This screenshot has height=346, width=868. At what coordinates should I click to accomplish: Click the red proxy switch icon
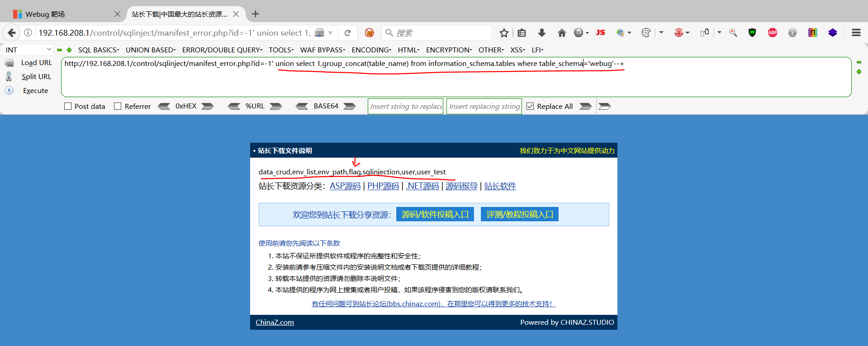point(678,33)
